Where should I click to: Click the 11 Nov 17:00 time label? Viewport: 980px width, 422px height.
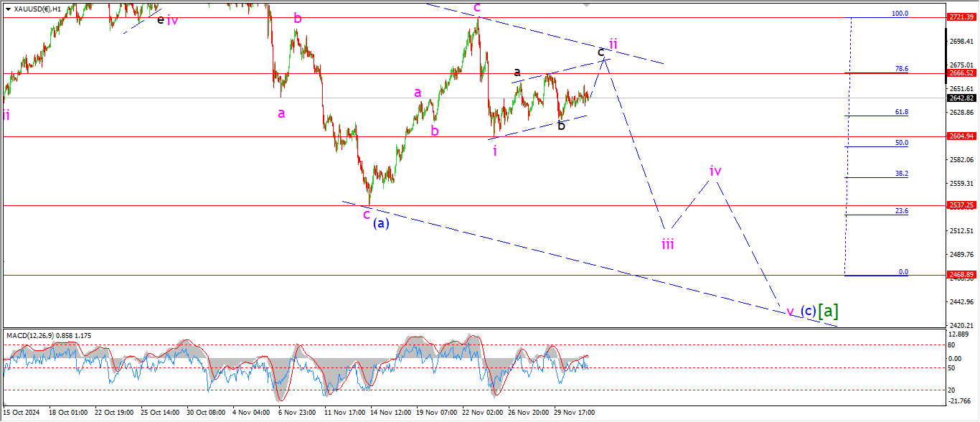[344, 413]
